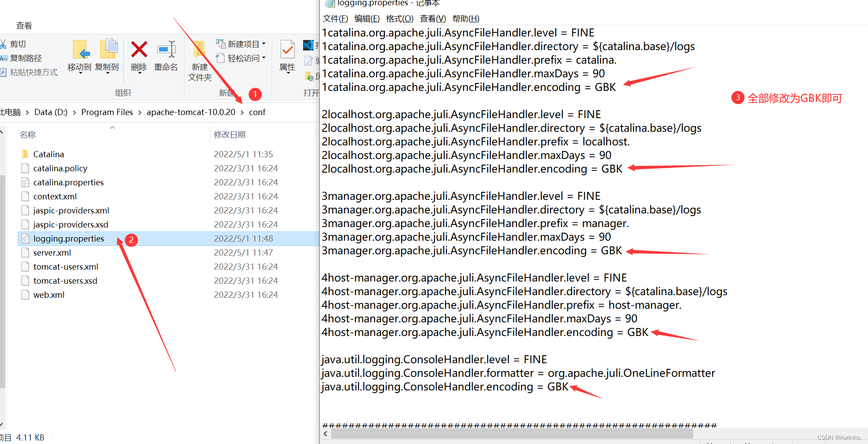Click the Cut (剪切) icon in ribbon
This screenshot has width=868, height=444.
point(3,44)
